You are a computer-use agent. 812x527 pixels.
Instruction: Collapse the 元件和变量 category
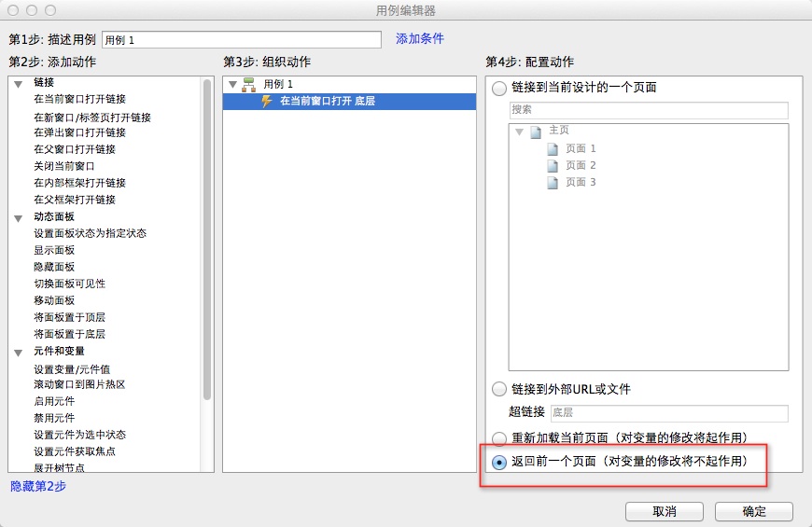[18, 352]
